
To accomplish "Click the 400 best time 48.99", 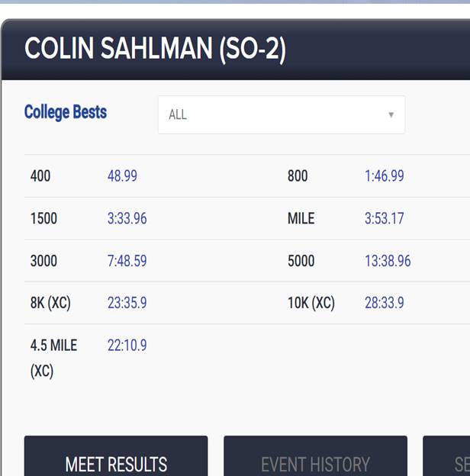I will (x=122, y=176).
